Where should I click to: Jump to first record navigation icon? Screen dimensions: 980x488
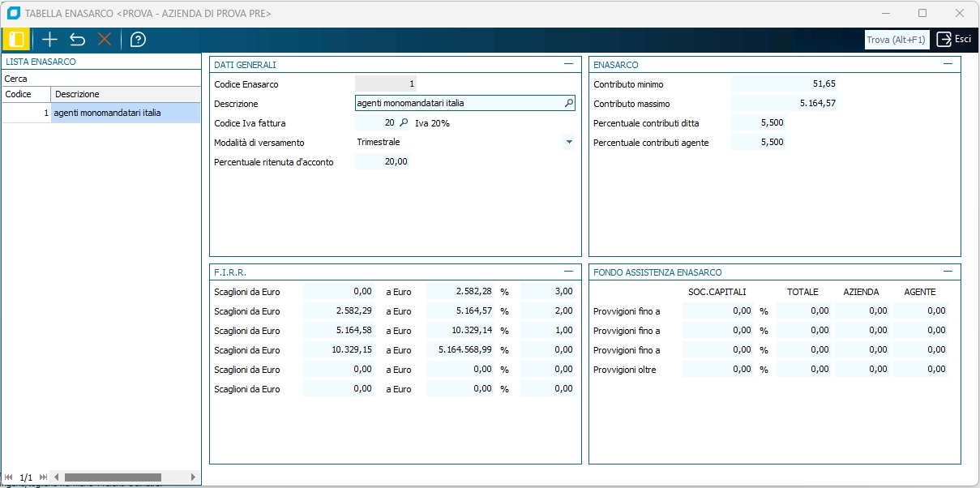(8, 477)
